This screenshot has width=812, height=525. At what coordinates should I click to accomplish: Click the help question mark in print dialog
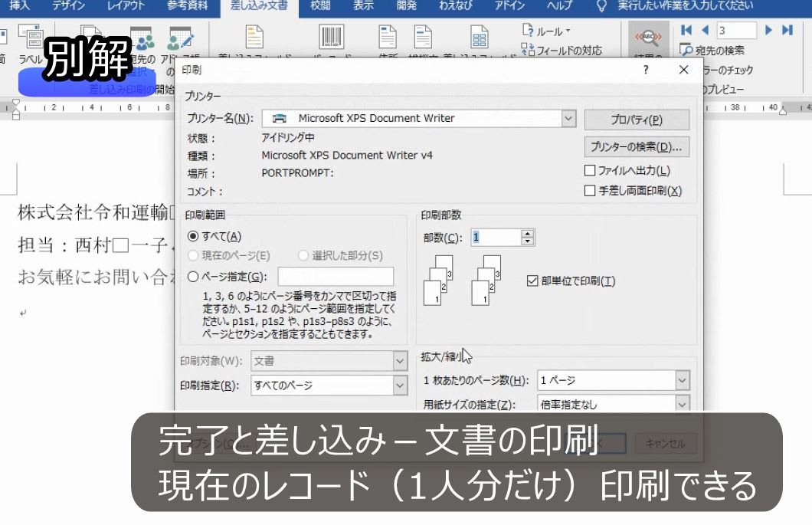[646, 70]
